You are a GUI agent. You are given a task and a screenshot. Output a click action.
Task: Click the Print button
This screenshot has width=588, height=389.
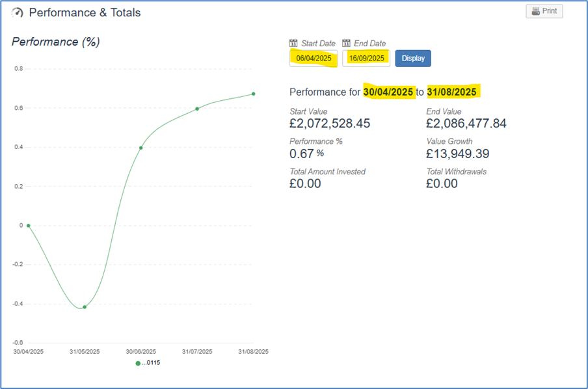tap(544, 11)
